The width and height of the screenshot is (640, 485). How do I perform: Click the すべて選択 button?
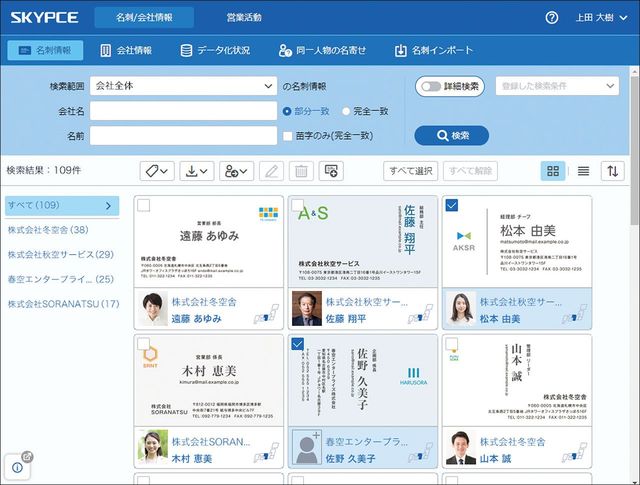click(x=410, y=171)
